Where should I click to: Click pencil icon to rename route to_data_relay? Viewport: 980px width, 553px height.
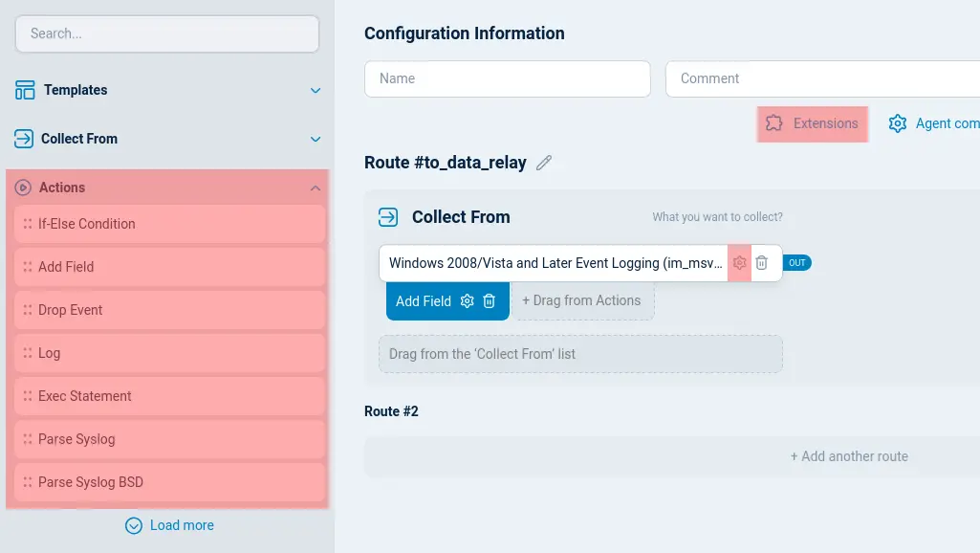543,163
